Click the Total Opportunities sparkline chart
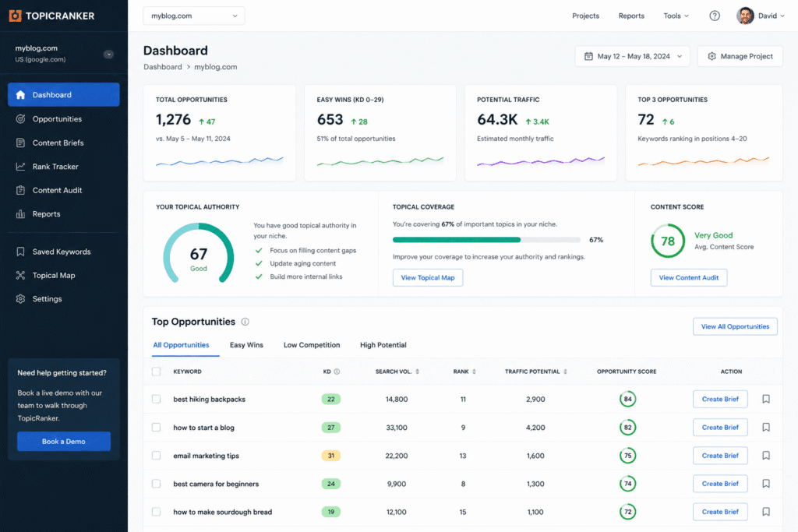Viewport: 798px width, 532px height. click(219, 161)
